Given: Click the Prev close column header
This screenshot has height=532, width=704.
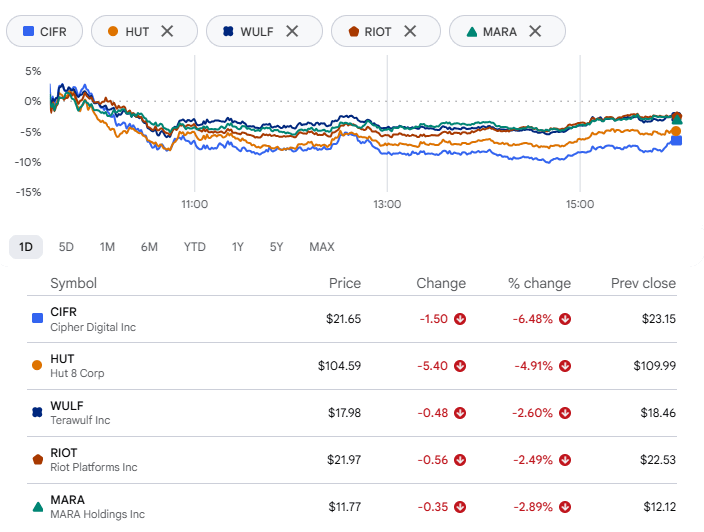Looking at the screenshot, I should click(x=643, y=283).
